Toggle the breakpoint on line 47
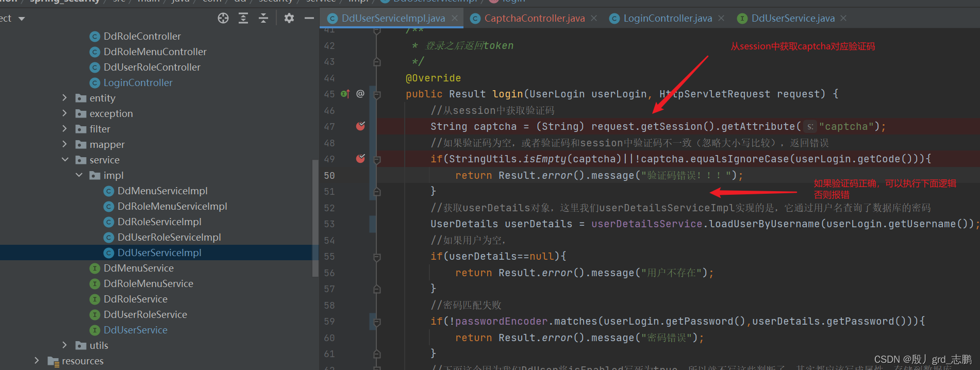This screenshot has height=370, width=980. coord(360,126)
